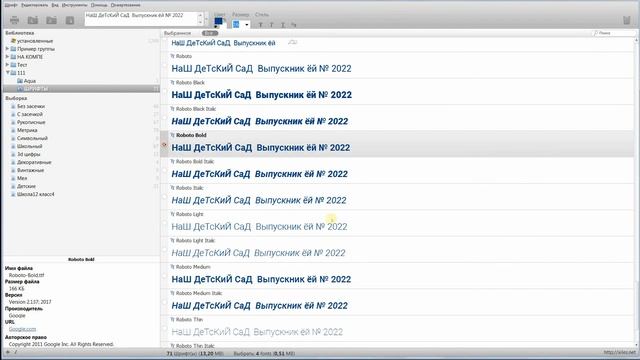
Task: Open the Google.com link
Action: 22,329
